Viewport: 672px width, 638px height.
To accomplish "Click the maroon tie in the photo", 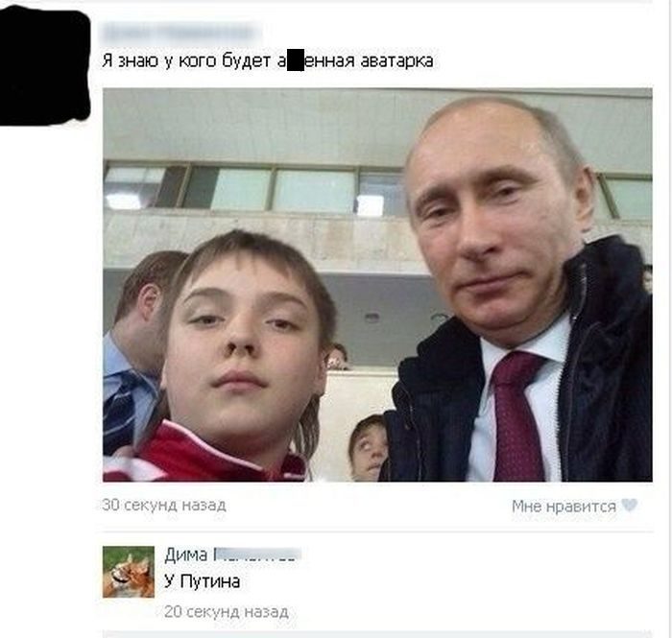I will click(x=517, y=417).
